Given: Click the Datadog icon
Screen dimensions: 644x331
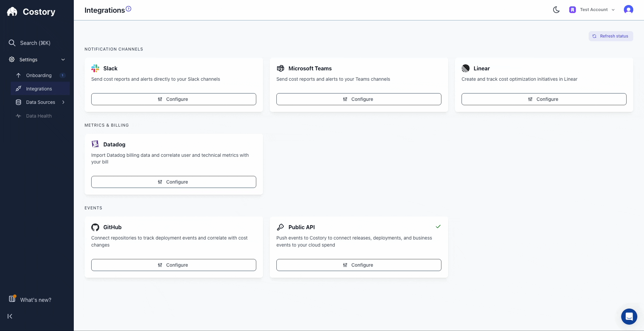Looking at the screenshot, I should (x=95, y=144).
